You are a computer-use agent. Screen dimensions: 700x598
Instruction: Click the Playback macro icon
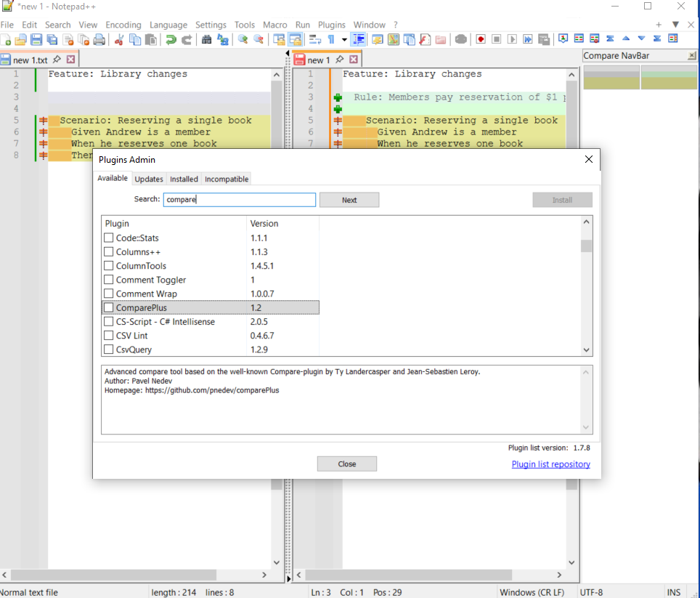tap(512, 39)
